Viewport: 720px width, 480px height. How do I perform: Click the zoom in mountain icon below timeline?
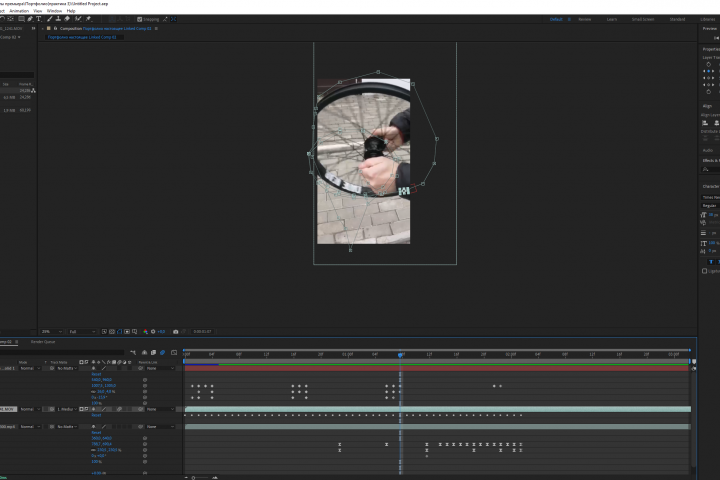point(215,478)
